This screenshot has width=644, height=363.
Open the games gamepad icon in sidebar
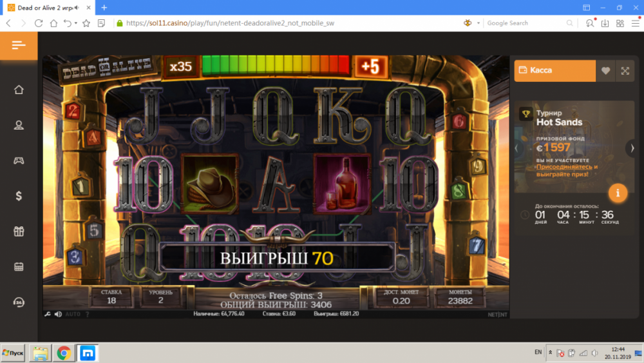click(x=19, y=161)
